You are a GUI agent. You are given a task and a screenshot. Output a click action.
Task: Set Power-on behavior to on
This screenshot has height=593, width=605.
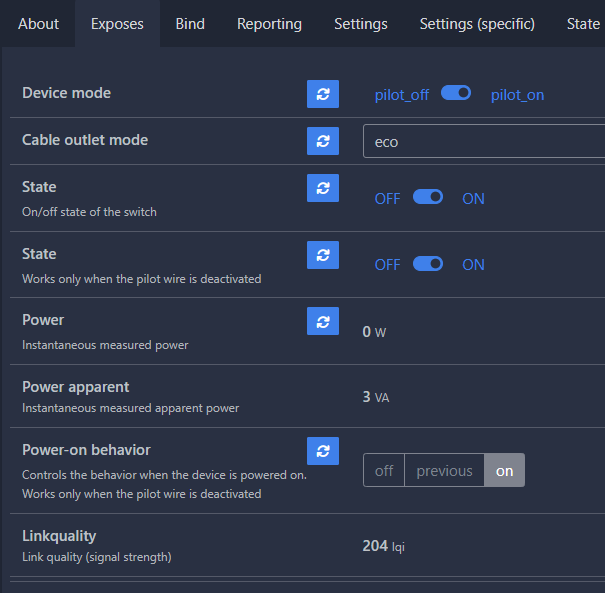coord(504,470)
